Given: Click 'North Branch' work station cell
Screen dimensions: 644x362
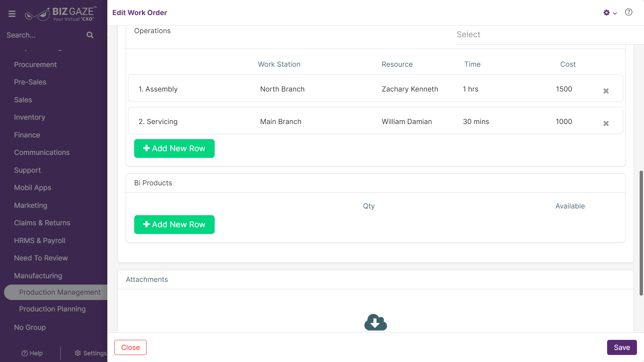Looking at the screenshot, I should click(x=282, y=89).
